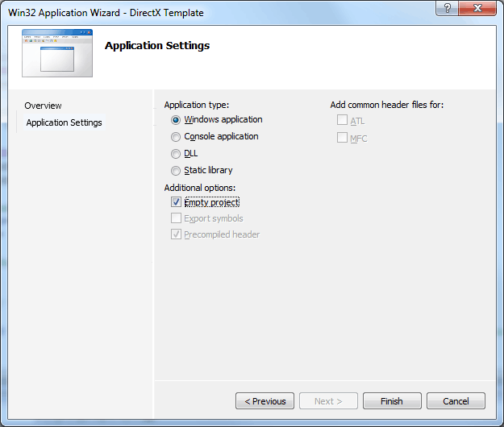Open the Overview wizard page
The width and height of the screenshot is (504, 427).
tap(43, 106)
